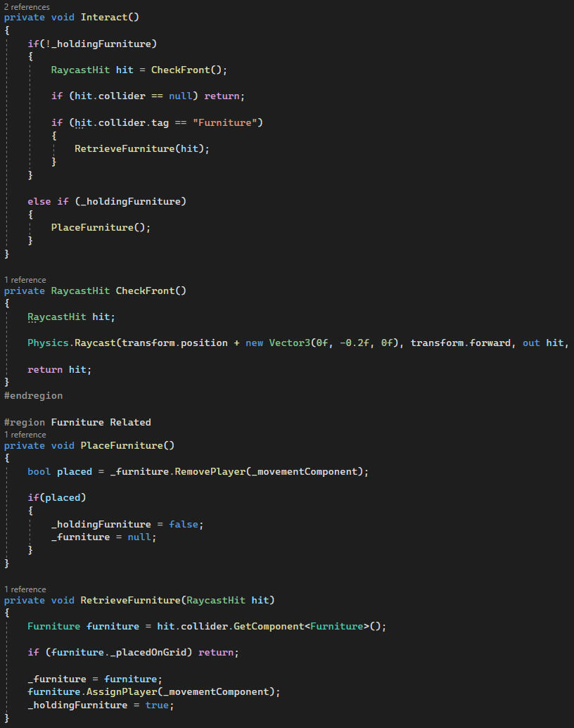The height and width of the screenshot is (728, 574).
Task: Click the "true" keyword assigned to _holdingFurniture
Action: pyautogui.click(x=156, y=705)
